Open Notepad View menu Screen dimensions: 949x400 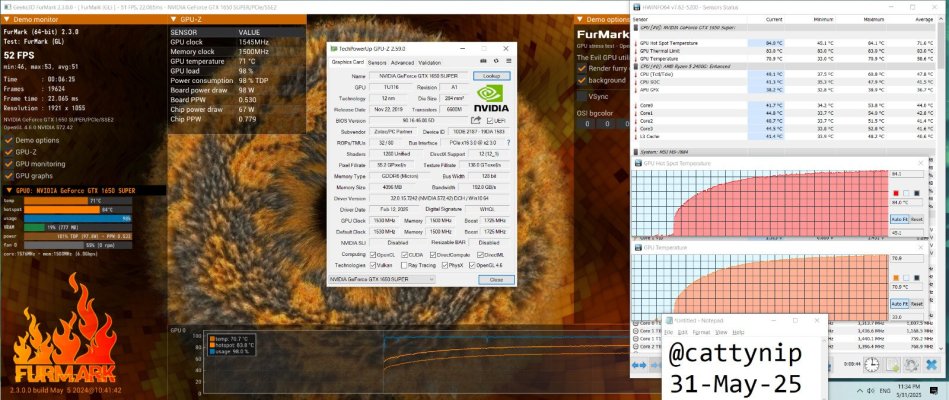click(721, 332)
